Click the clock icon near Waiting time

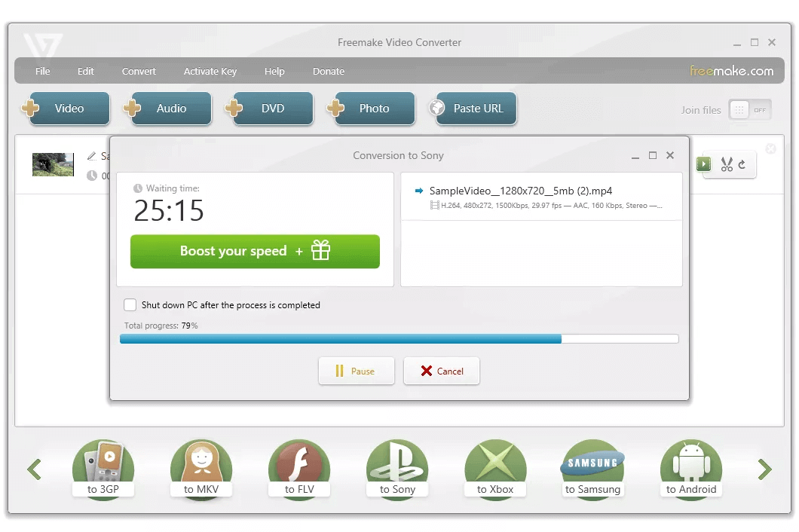(138, 188)
